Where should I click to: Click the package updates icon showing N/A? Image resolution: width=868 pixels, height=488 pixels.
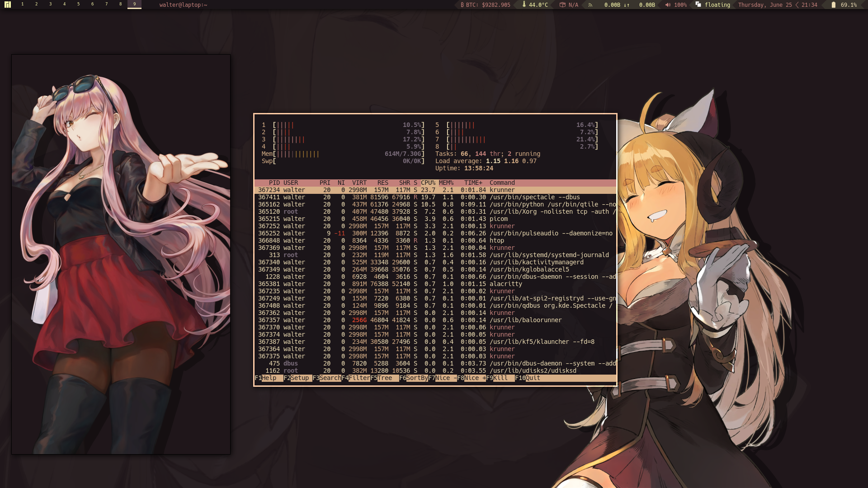562,5
